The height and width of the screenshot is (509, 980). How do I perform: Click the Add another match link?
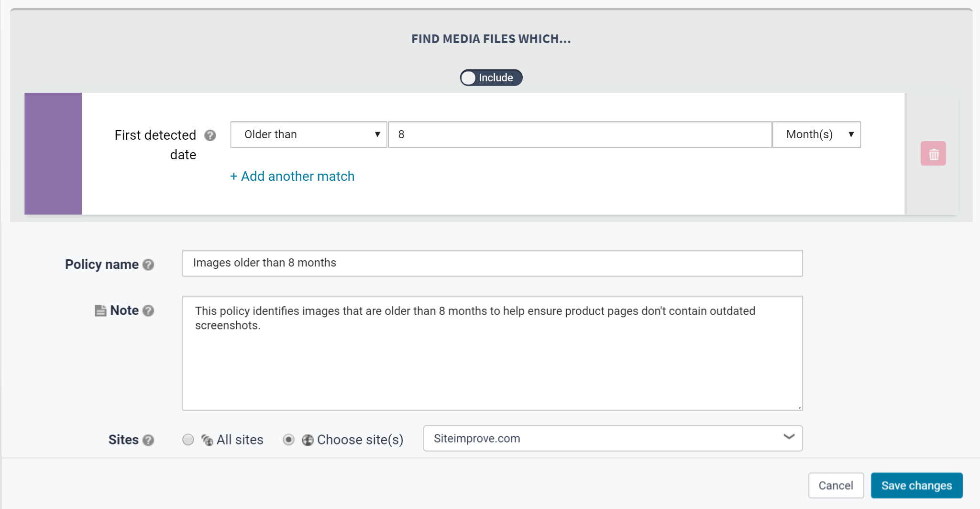coord(292,176)
